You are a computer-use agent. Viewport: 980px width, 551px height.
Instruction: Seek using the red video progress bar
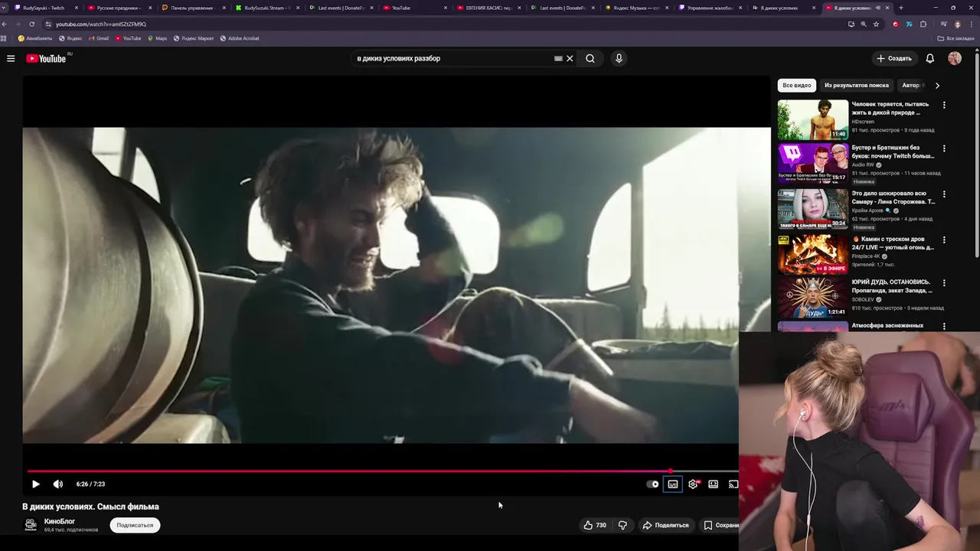[x=381, y=471]
